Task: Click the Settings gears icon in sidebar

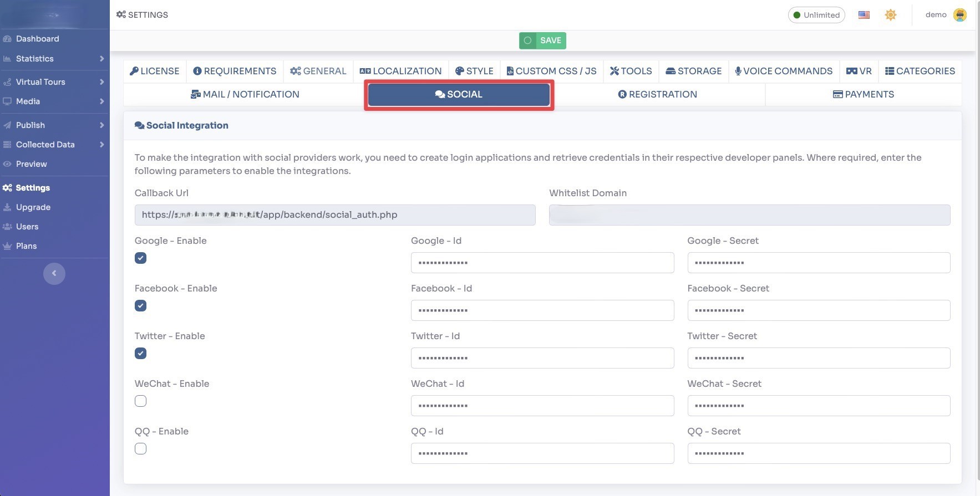Action: click(x=7, y=188)
